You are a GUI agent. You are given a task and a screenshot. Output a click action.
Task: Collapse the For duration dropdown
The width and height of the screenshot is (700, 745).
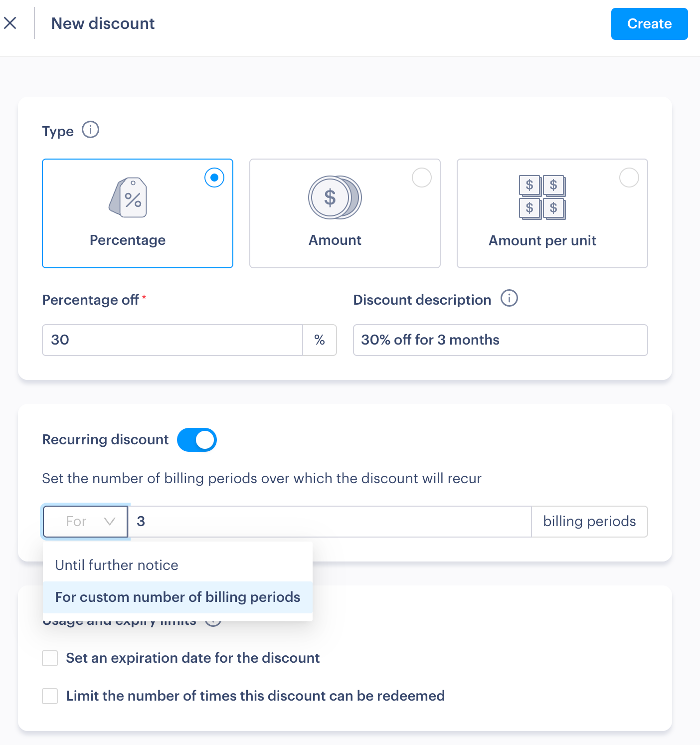(x=85, y=522)
